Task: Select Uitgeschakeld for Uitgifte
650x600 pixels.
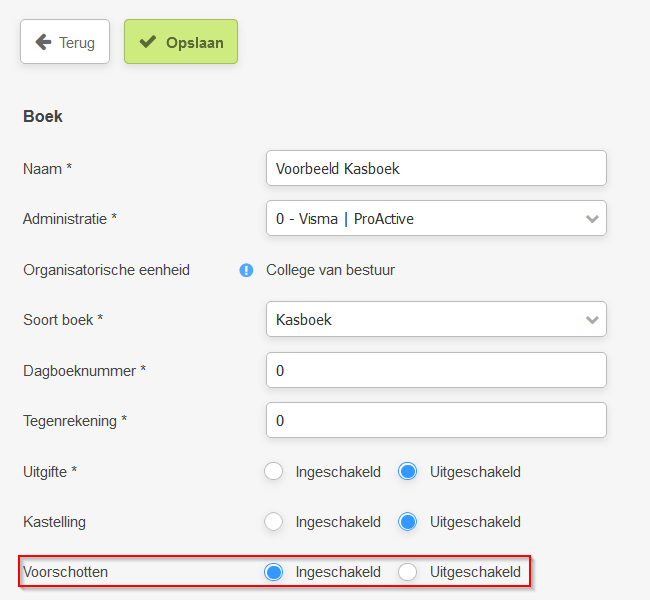Action: [407, 471]
